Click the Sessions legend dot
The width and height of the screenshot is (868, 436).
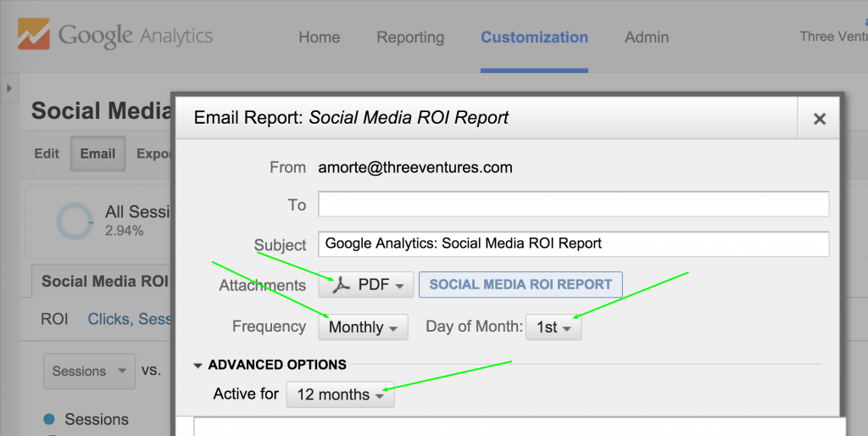49,419
